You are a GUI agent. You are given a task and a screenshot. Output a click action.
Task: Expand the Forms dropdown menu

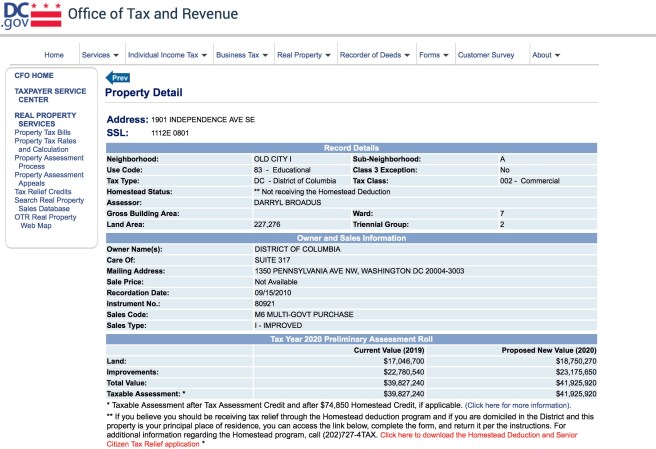433,55
